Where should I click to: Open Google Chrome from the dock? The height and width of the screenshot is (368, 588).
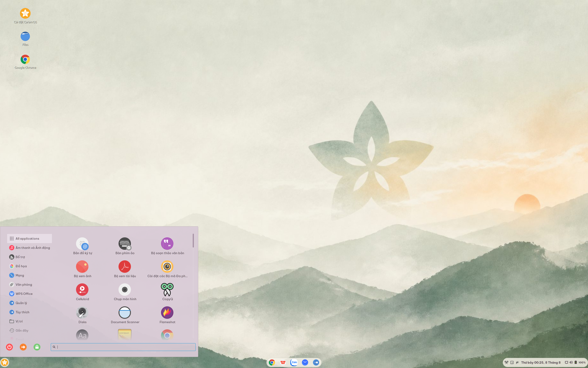(272, 362)
